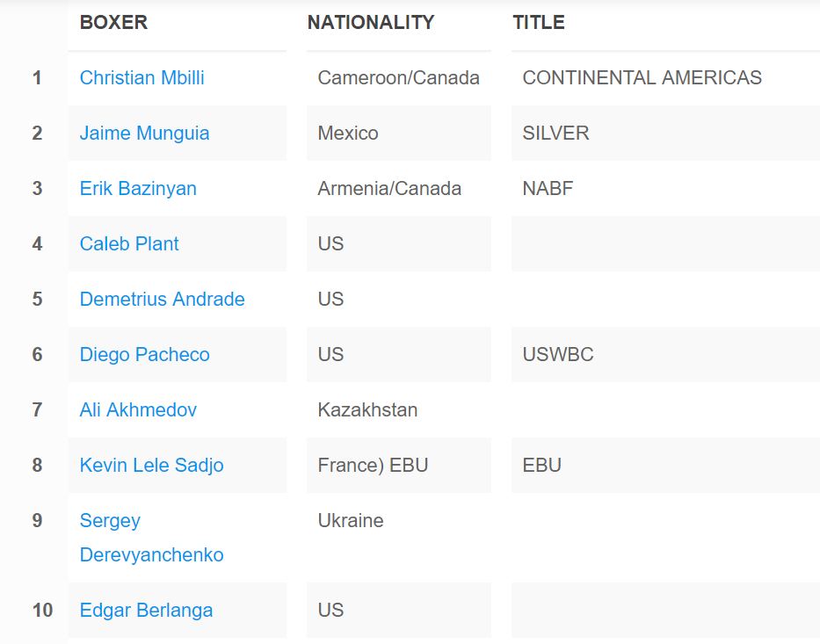The image size is (820, 644).
Task: Click the Edgar Berlanga link
Action: point(147,611)
